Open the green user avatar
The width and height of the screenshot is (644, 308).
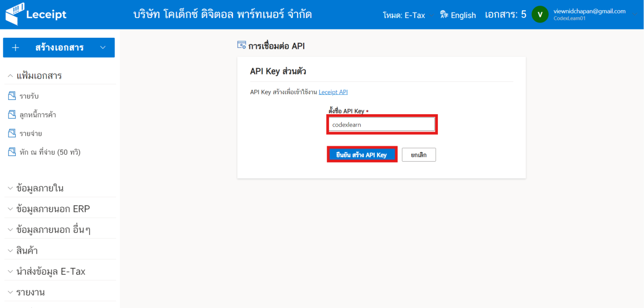[x=540, y=14]
